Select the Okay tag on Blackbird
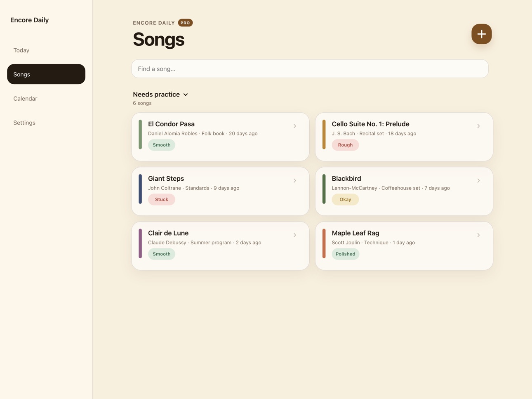This screenshot has width=532, height=399. 345,199
